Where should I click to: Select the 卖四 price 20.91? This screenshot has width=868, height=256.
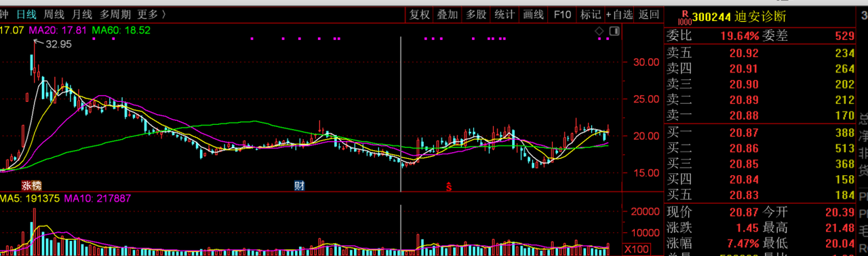(x=744, y=69)
